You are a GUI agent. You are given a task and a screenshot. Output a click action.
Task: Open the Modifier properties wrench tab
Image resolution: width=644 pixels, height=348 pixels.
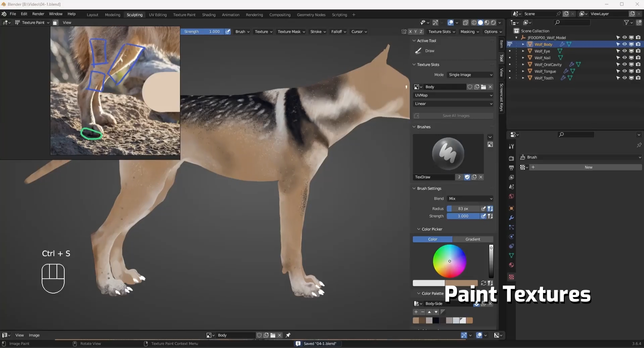511,218
